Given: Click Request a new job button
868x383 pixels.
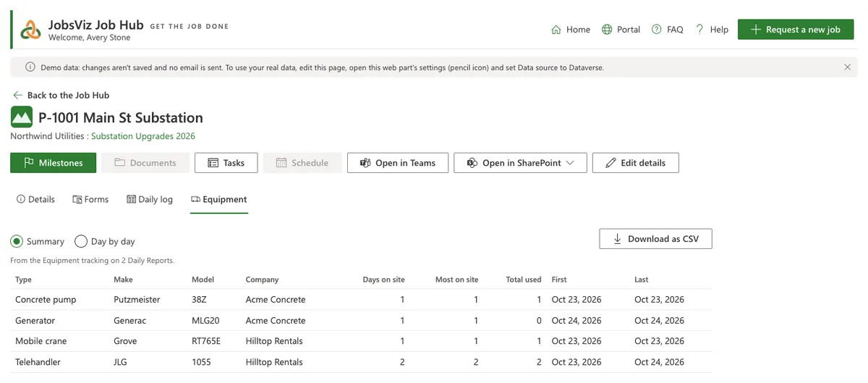Looking at the screenshot, I should 796,30.
